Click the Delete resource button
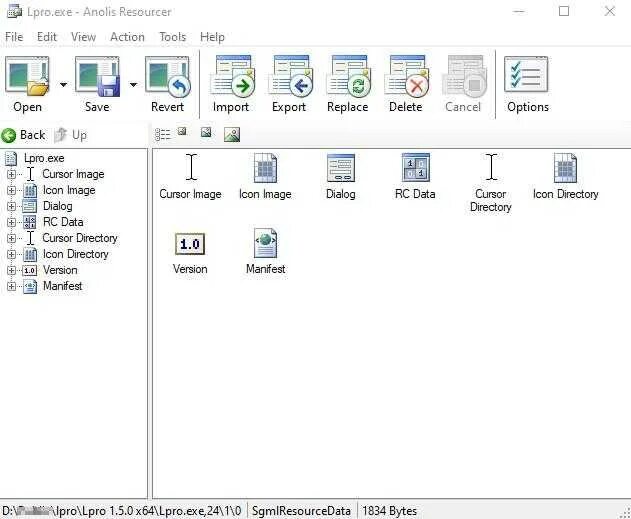 406,84
